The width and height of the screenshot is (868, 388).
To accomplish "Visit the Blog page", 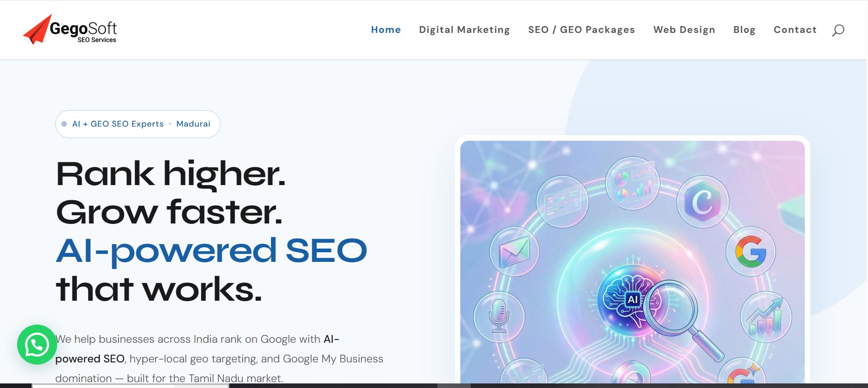I will (744, 30).
